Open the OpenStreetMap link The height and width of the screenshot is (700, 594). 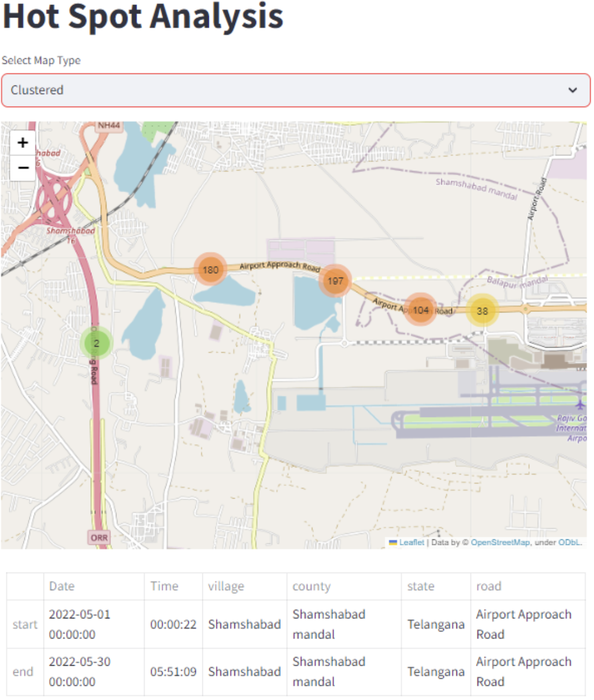tap(500, 542)
